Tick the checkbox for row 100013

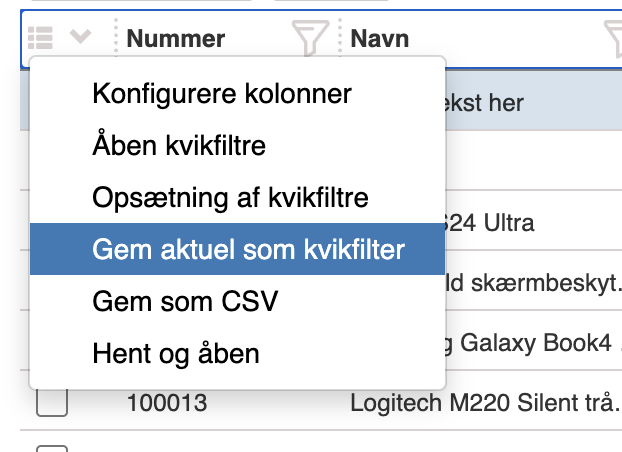pyautogui.click(x=52, y=403)
